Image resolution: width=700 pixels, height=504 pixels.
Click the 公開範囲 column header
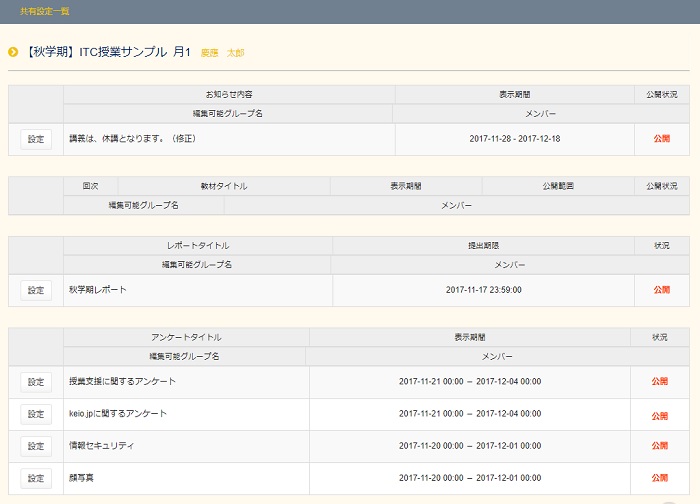557,186
